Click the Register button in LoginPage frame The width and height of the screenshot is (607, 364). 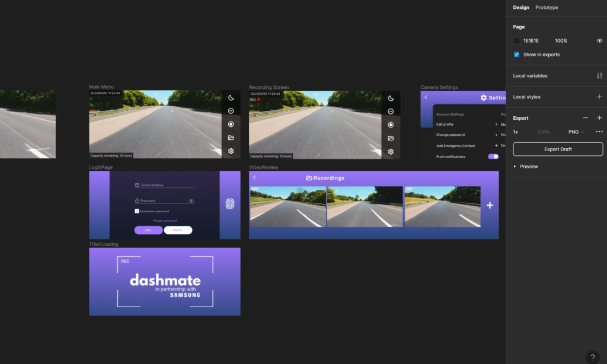click(x=178, y=230)
